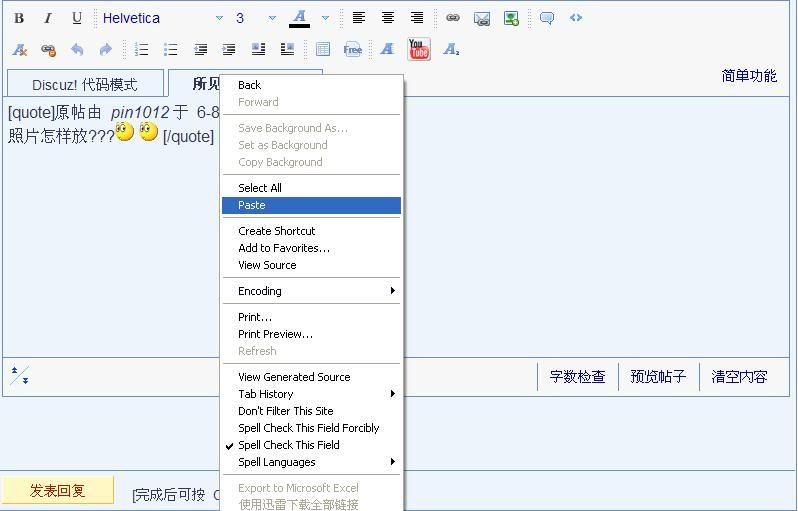Insert a YouTube video
The image size is (798, 511).
point(419,49)
